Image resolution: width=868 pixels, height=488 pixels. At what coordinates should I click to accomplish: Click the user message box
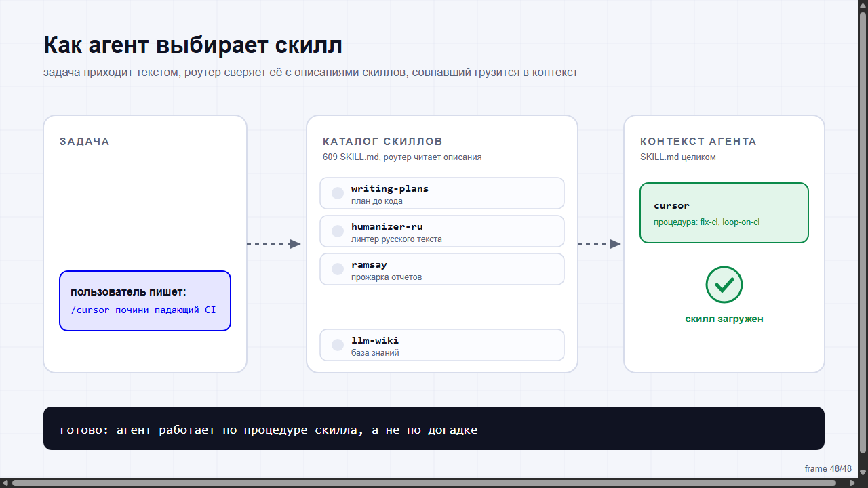point(145,301)
